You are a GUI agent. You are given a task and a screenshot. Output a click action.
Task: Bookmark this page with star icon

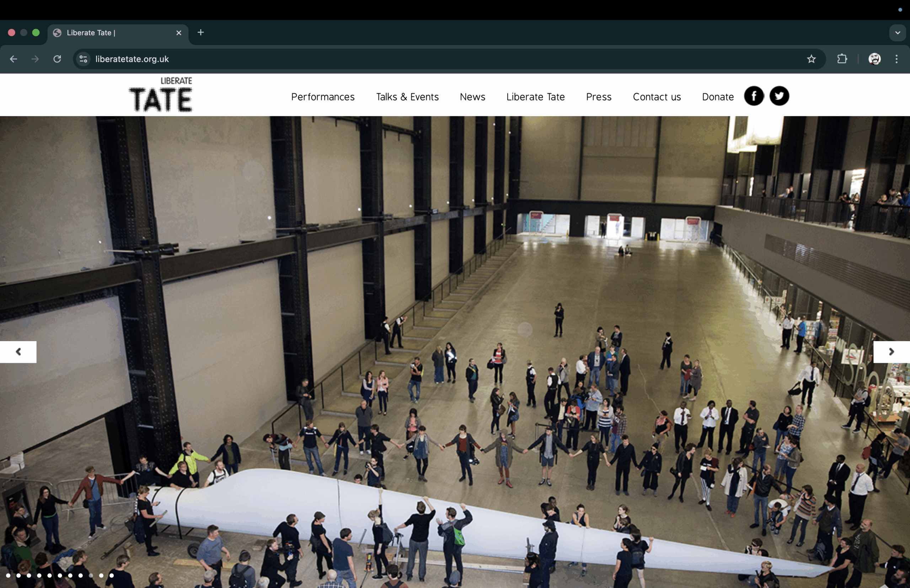tap(811, 59)
